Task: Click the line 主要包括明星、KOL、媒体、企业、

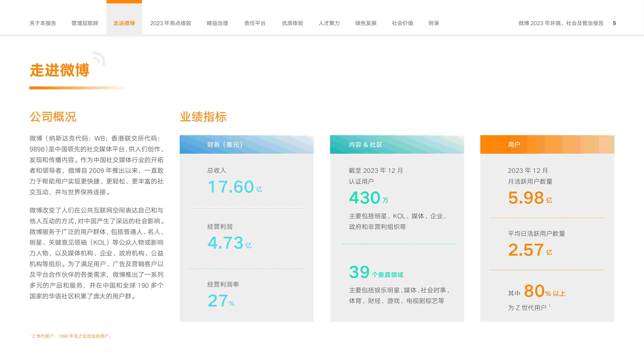Action: 398,216
